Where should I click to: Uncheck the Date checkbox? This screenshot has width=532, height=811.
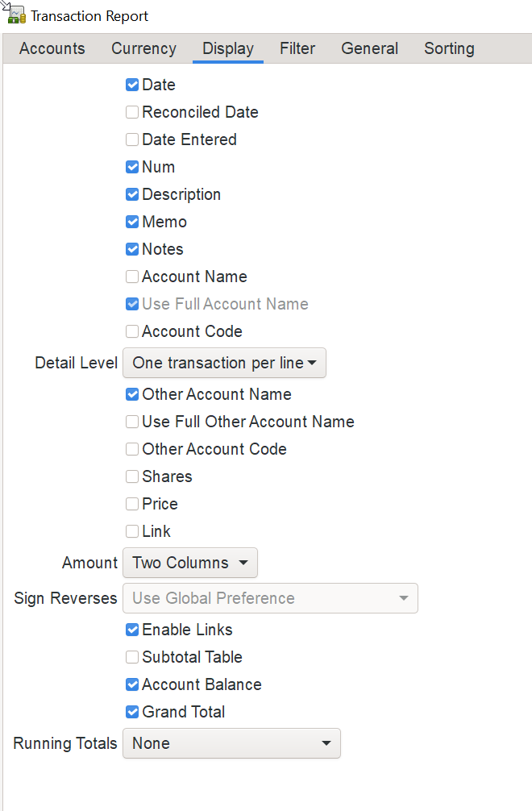[x=132, y=85]
